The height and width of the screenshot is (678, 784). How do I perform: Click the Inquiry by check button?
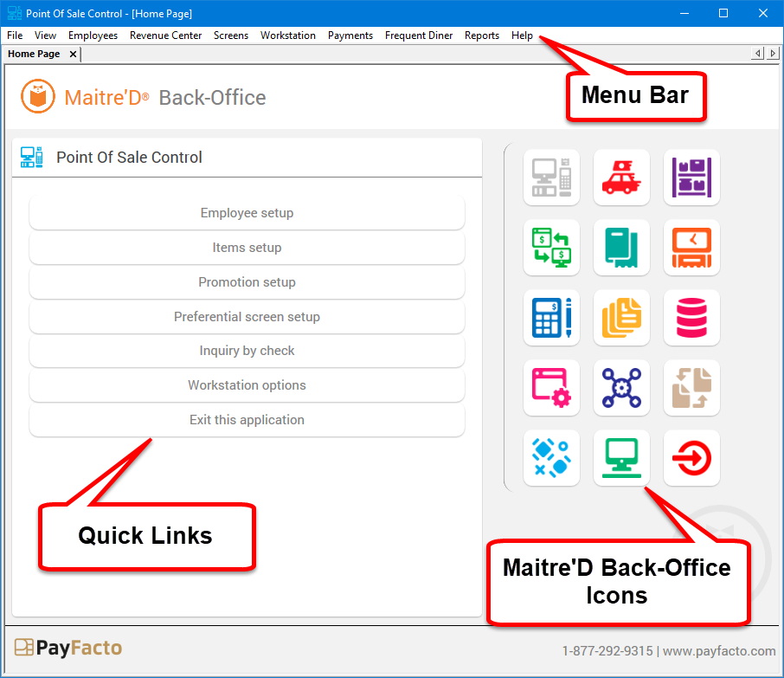pyautogui.click(x=247, y=351)
